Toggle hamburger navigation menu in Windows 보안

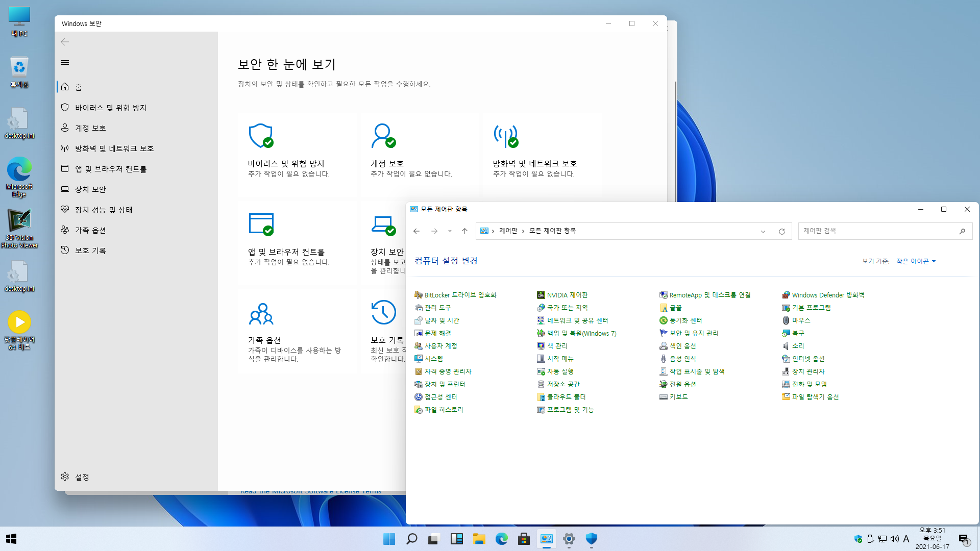[65, 63]
